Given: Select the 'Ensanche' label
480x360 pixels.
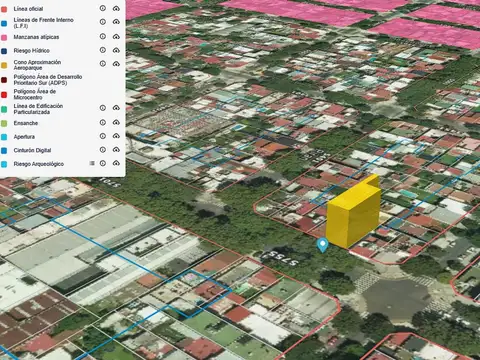Looking at the screenshot, I should tap(26, 123).
